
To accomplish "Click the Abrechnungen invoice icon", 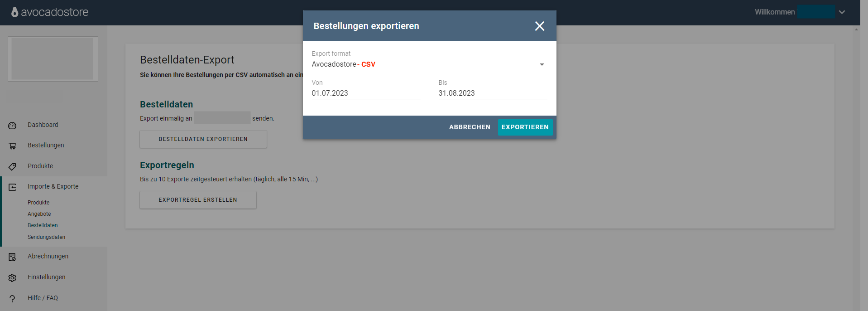I will pos(12,257).
